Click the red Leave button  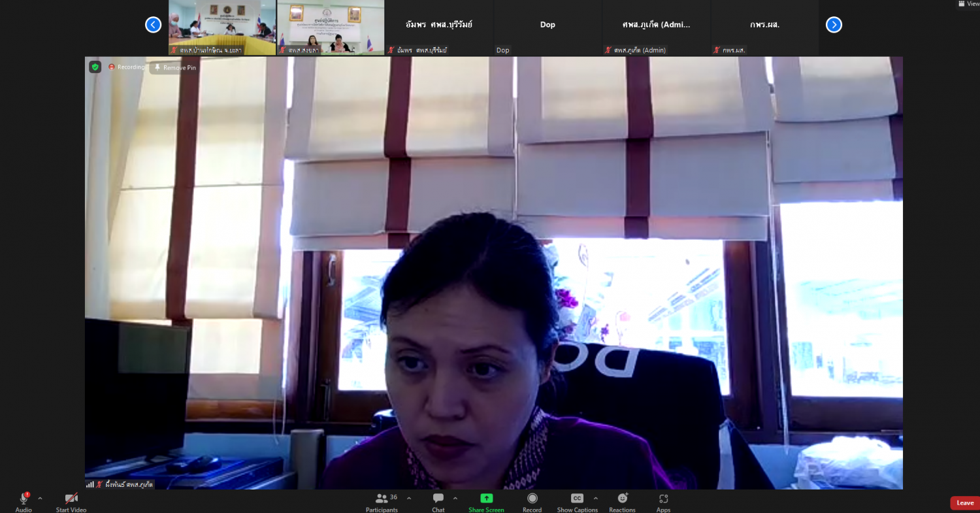coord(965,503)
